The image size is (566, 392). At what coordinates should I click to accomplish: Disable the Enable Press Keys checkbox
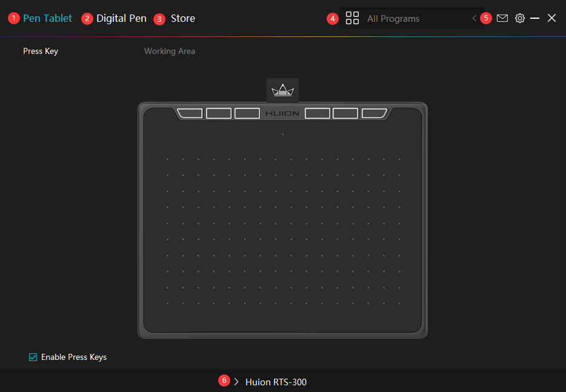[33, 357]
